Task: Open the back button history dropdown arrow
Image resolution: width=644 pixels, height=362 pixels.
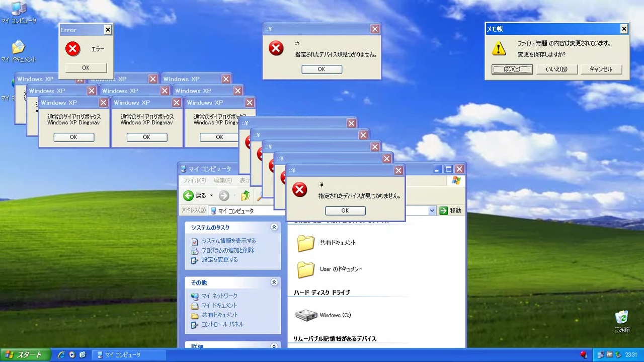Action: tap(211, 196)
